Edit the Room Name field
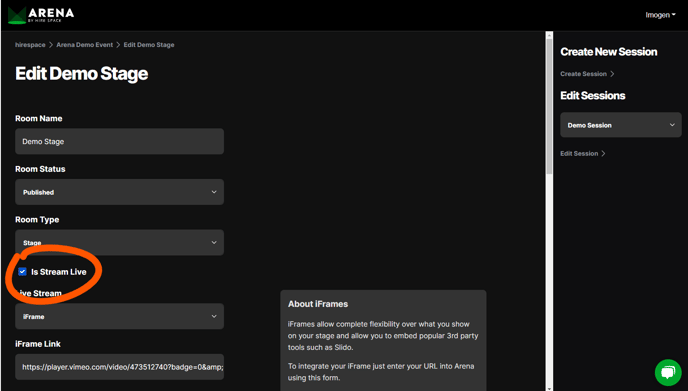Screen dimensions: 688x391 tap(119, 141)
